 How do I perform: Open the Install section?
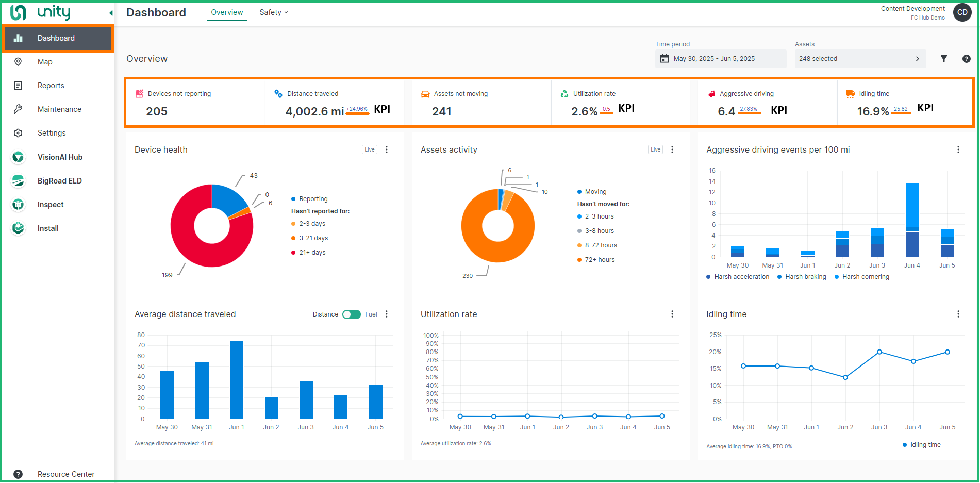(47, 228)
